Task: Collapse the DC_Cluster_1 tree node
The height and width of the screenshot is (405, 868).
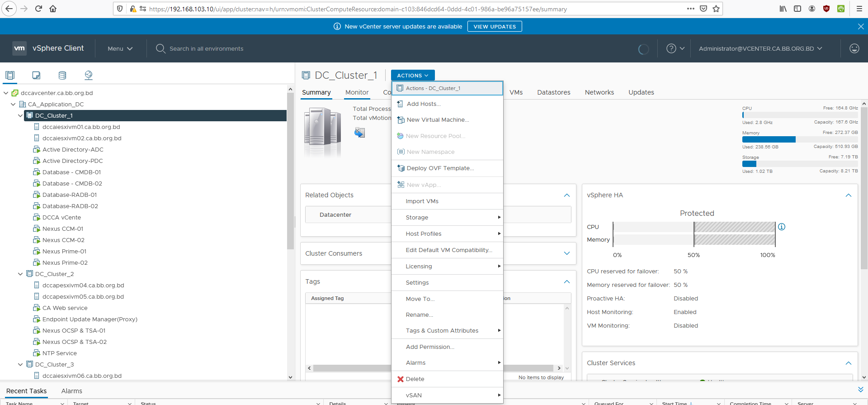Action: 21,115
